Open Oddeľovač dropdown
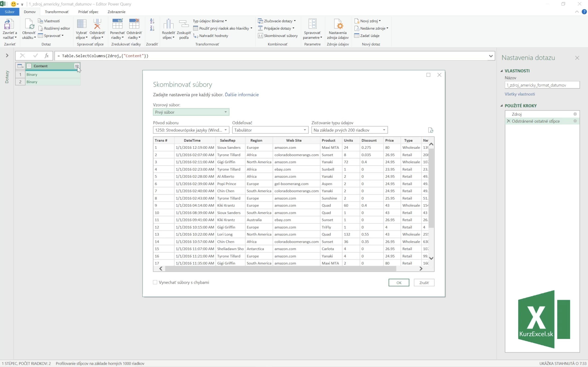This screenshot has height=367, width=588. pyautogui.click(x=270, y=130)
